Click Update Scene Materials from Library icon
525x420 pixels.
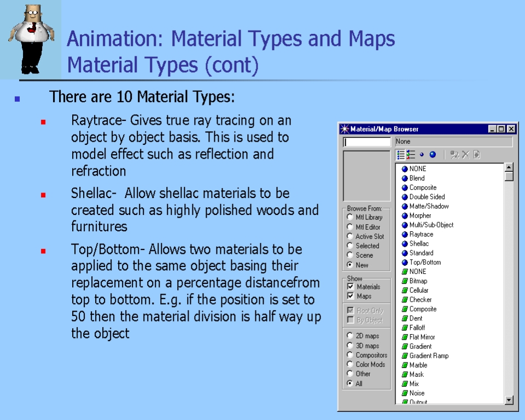(454, 155)
